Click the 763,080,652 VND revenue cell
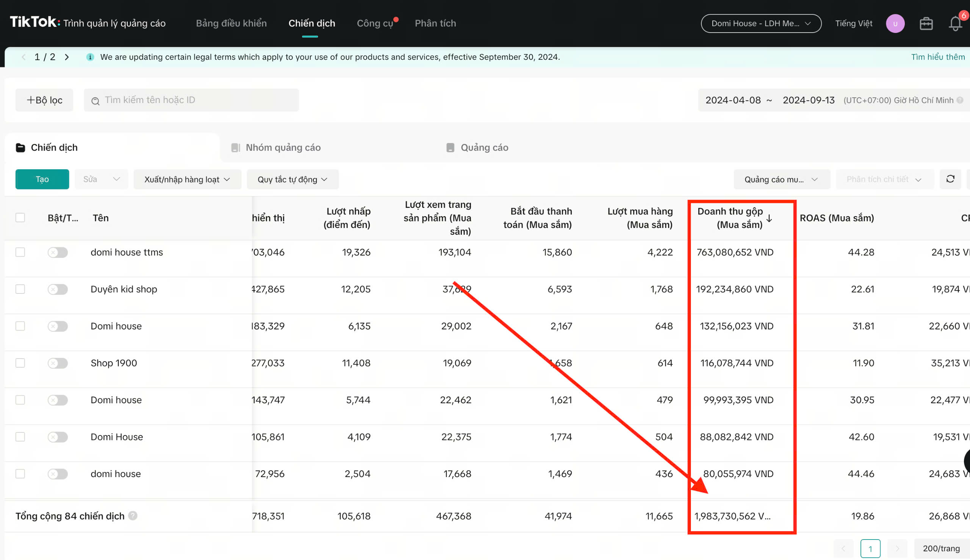Screen dimensions: 970x560 pos(735,252)
